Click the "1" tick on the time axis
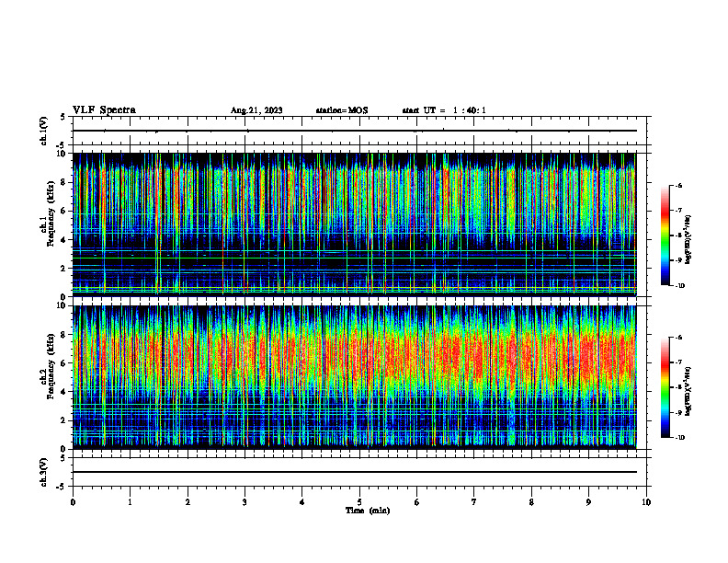The height and width of the screenshot is (563, 728). pos(130,502)
